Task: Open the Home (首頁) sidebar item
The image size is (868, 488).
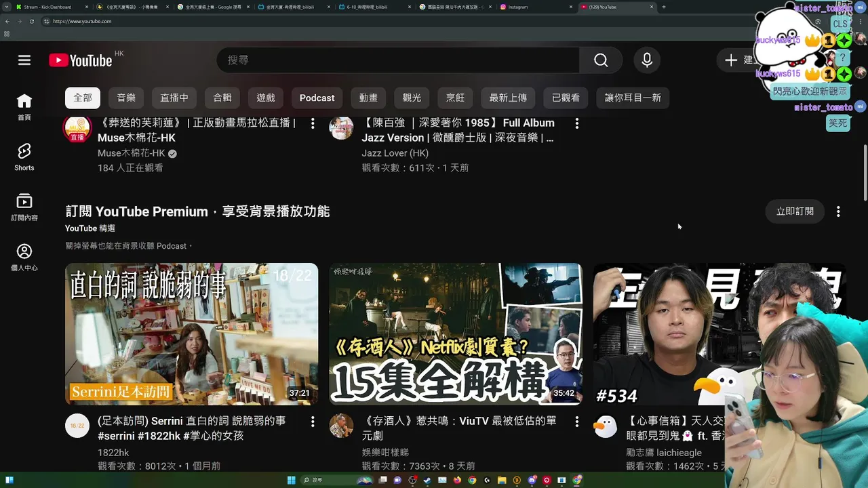Action: pos(24,107)
